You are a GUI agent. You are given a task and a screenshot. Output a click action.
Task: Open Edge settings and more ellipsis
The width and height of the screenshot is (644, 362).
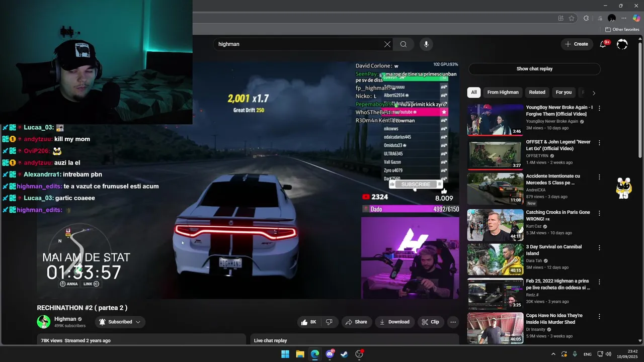pos(624,18)
